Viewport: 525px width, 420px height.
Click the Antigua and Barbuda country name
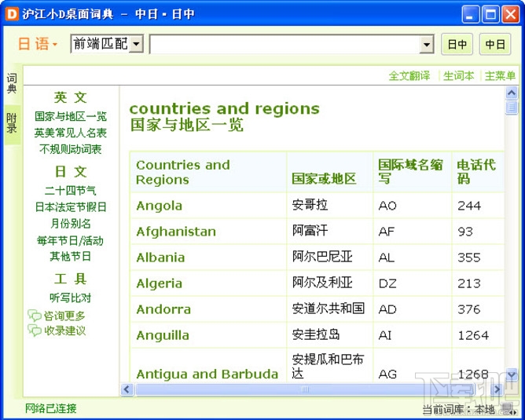click(x=207, y=374)
